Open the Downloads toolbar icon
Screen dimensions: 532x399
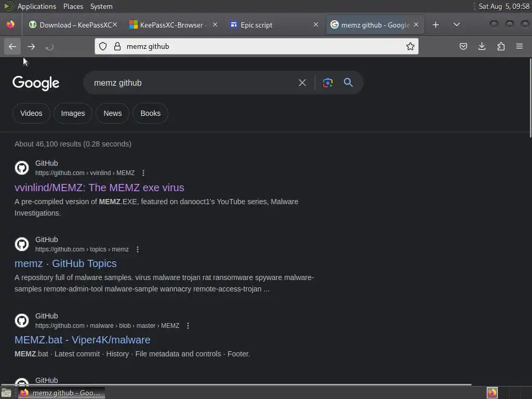[x=482, y=46]
